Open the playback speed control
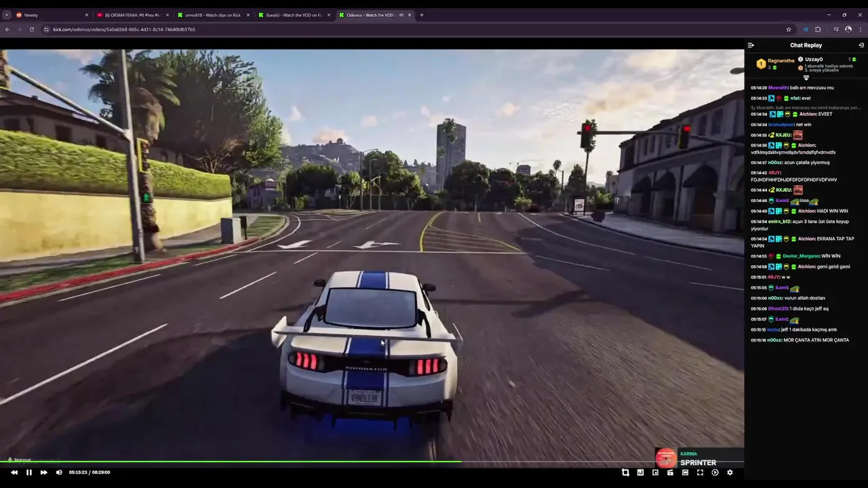The height and width of the screenshot is (488, 868). 715,472
